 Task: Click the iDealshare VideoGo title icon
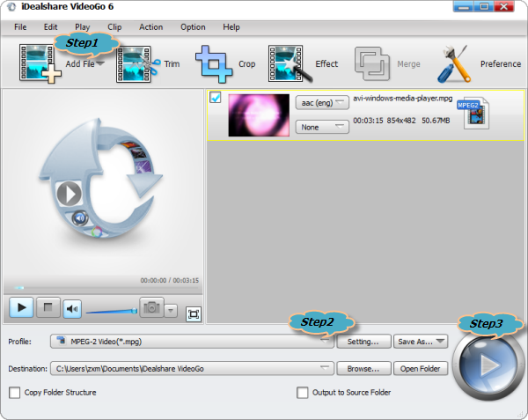click(11, 7)
